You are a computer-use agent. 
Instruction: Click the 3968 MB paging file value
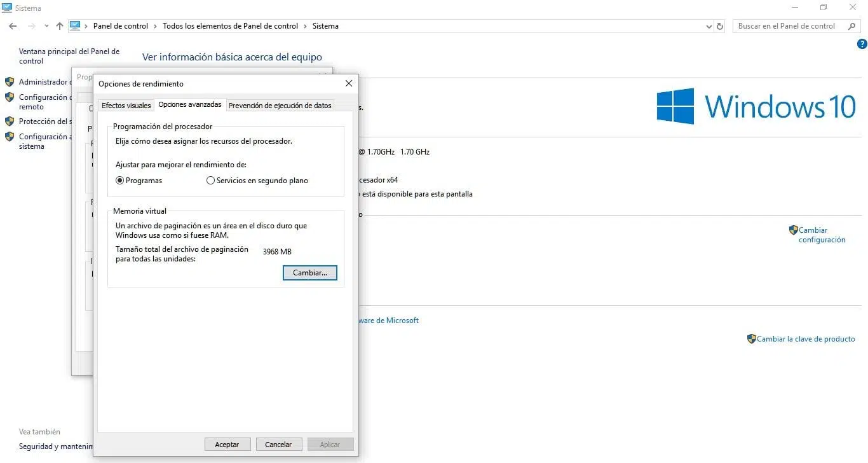277,252
